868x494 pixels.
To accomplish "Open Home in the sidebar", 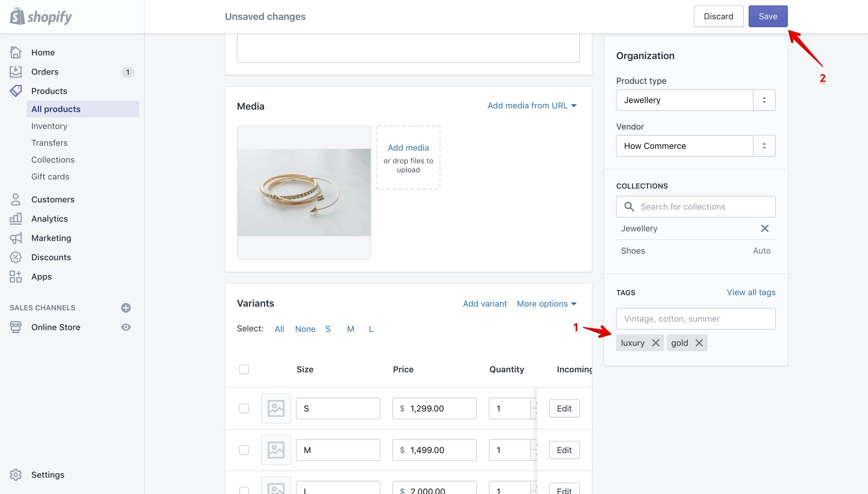I will 43,52.
